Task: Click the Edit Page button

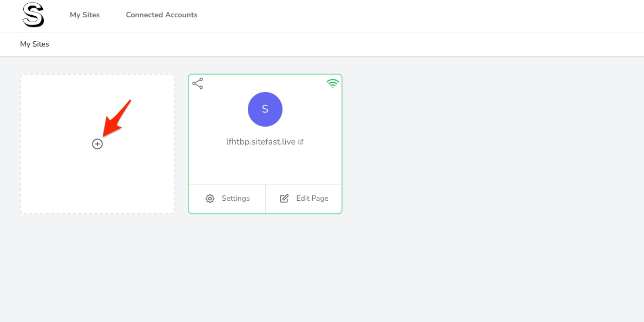Action: point(304,199)
